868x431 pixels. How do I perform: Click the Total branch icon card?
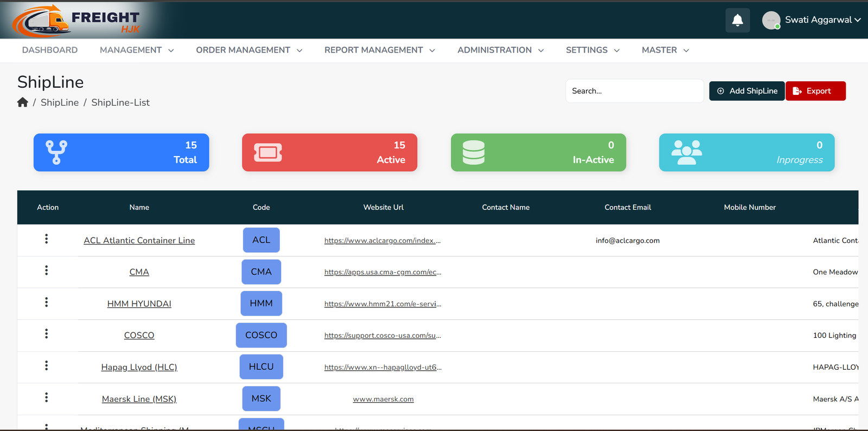click(122, 152)
